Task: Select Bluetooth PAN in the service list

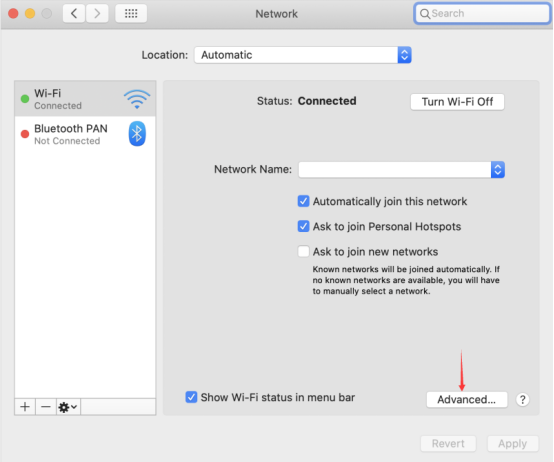Action: (85, 134)
